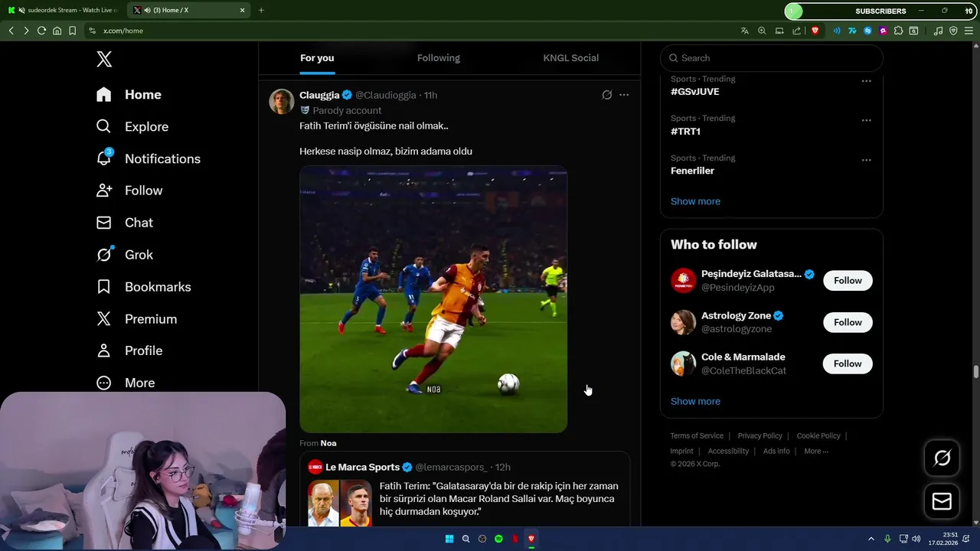This screenshot has width=980, height=551.
Task: Open the trending hashtag #GSvJUVE
Action: pyautogui.click(x=695, y=92)
